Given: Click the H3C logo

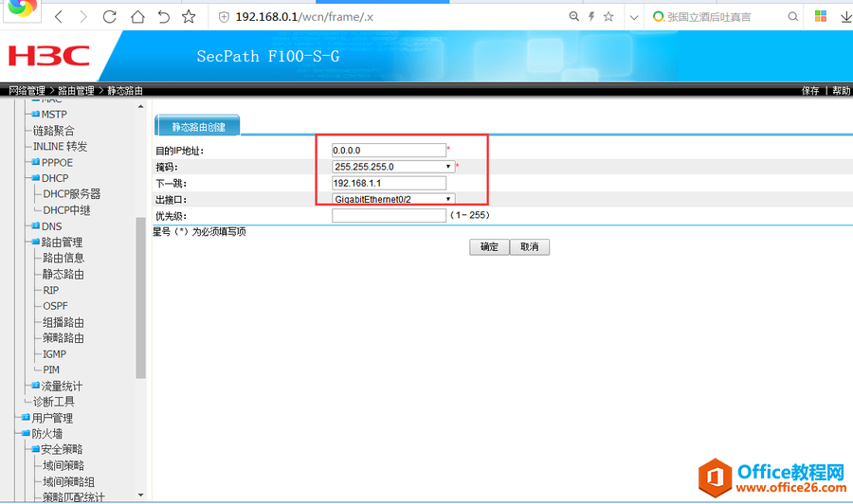Looking at the screenshot, I should tap(48, 55).
